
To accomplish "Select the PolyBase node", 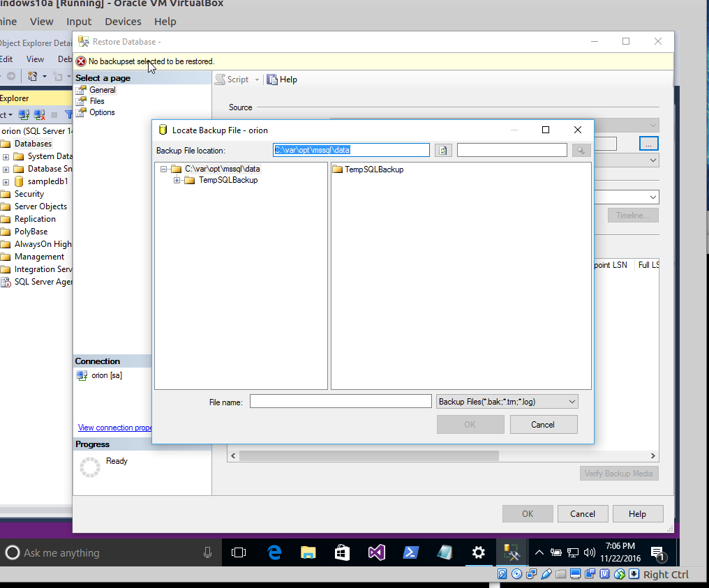I will [x=31, y=232].
